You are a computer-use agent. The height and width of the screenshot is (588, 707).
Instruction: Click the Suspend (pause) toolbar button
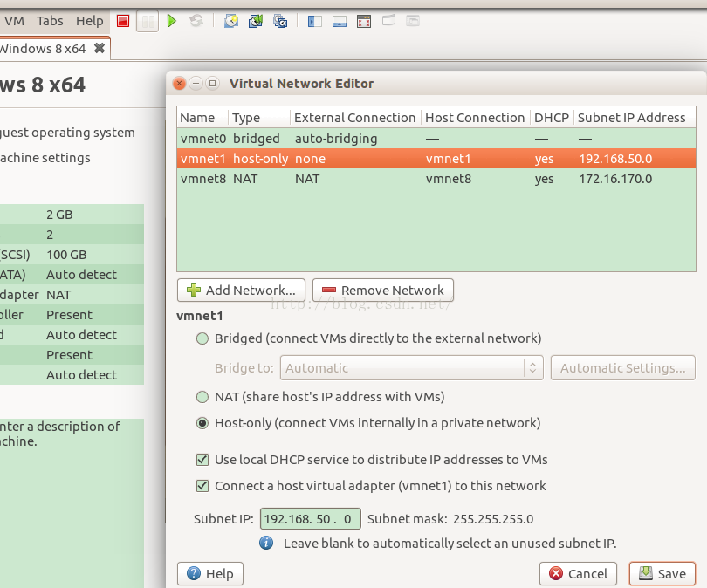148,21
